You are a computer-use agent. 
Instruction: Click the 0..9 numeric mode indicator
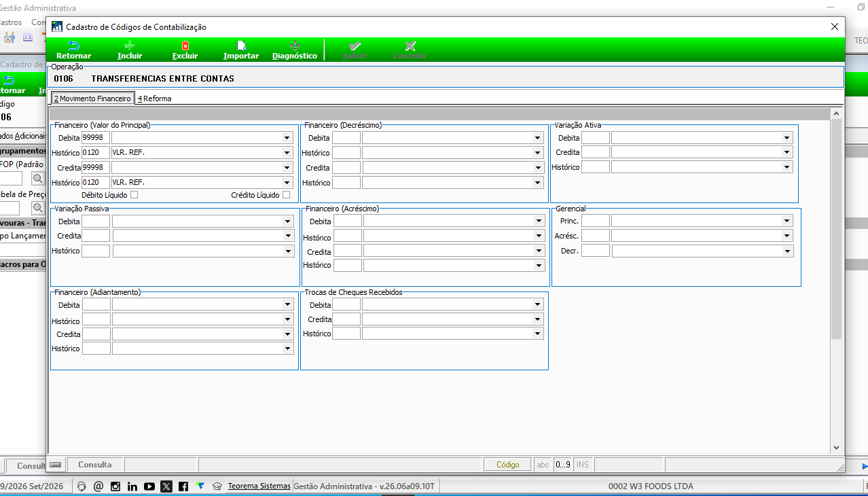(563, 465)
